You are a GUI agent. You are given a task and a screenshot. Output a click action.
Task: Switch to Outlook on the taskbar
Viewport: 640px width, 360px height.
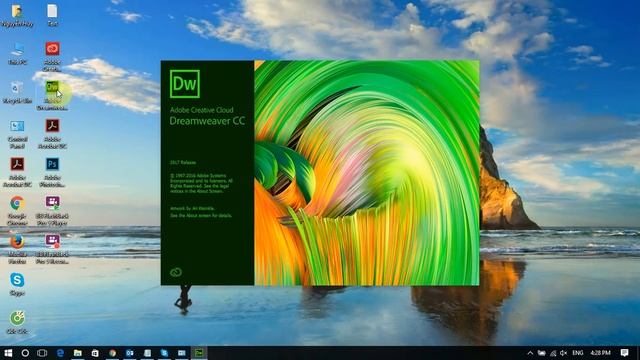pyautogui.click(x=130, y=353)
